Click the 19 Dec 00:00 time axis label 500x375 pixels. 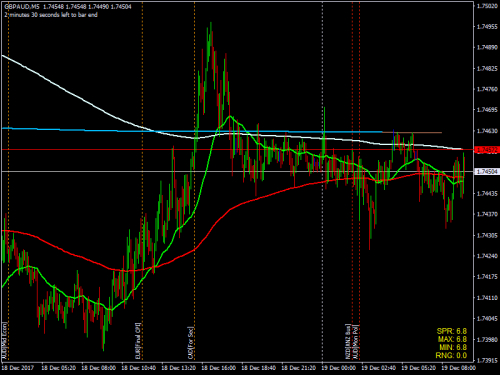338,368
